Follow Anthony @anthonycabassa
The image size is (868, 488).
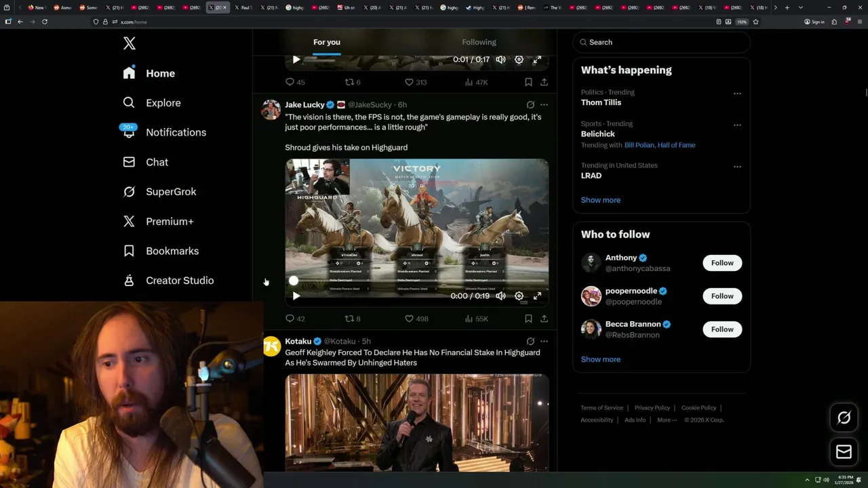point(722,263)
